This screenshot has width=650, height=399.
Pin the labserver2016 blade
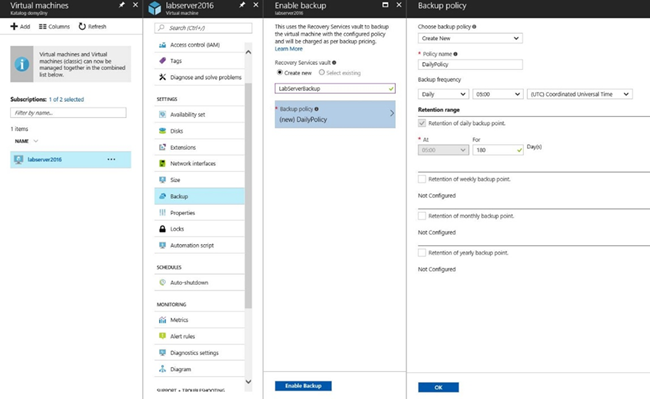(242, 5)
